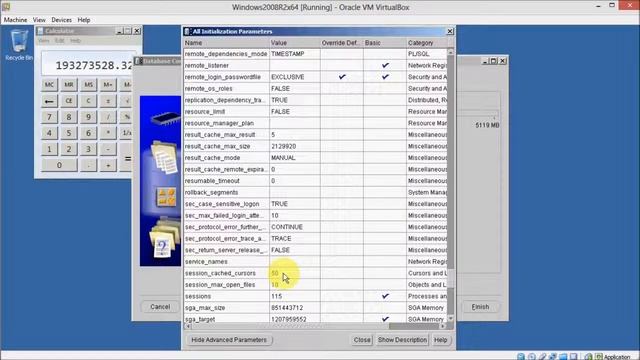640x360 pixels.
Task: Click the Close button in parameters dialog
Action: coord(362,340)
